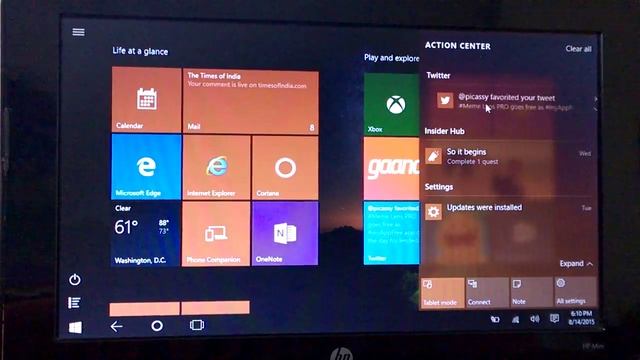Click the Twitter bird notification icon

point(445,100)
